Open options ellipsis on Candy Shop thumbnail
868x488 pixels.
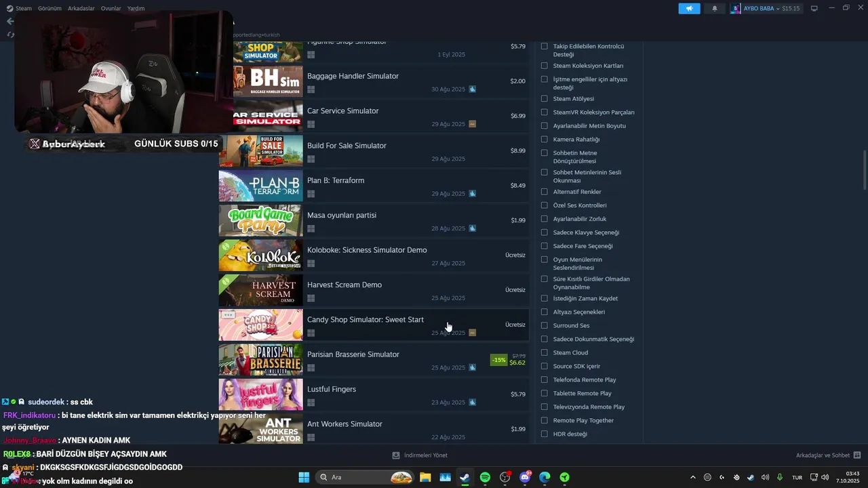tap(228, 314)
